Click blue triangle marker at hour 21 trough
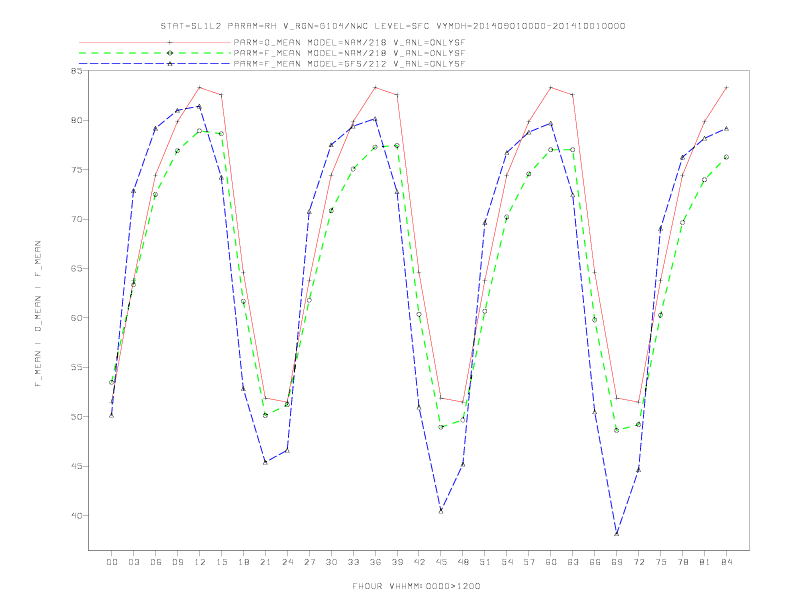 pyautogui.click(x=265, y=462)
